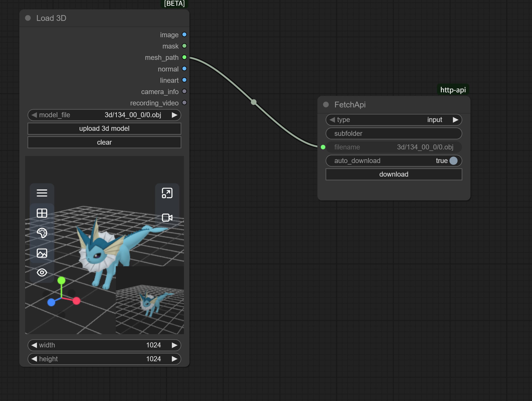This screenshot has width=532, height=401.
Task: Collapse the Load 3D node via its dot
Action: coord(28,18)
